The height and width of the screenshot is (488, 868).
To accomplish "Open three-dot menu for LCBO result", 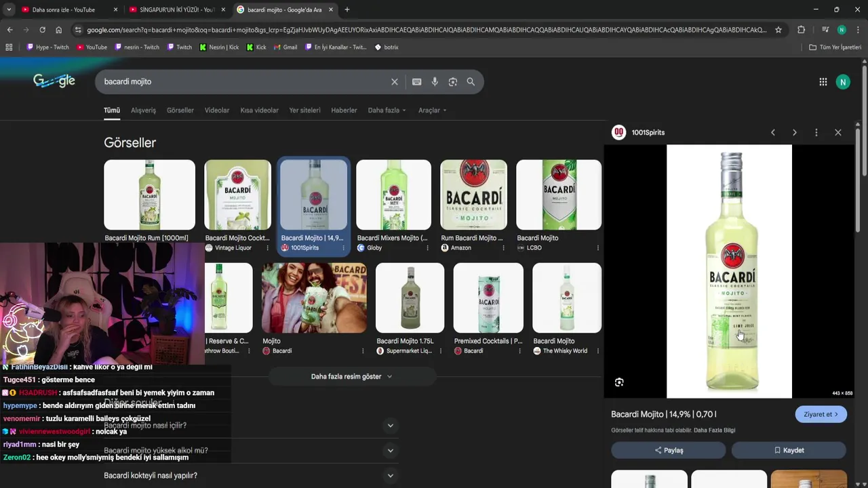I will (x=597, y=248).
